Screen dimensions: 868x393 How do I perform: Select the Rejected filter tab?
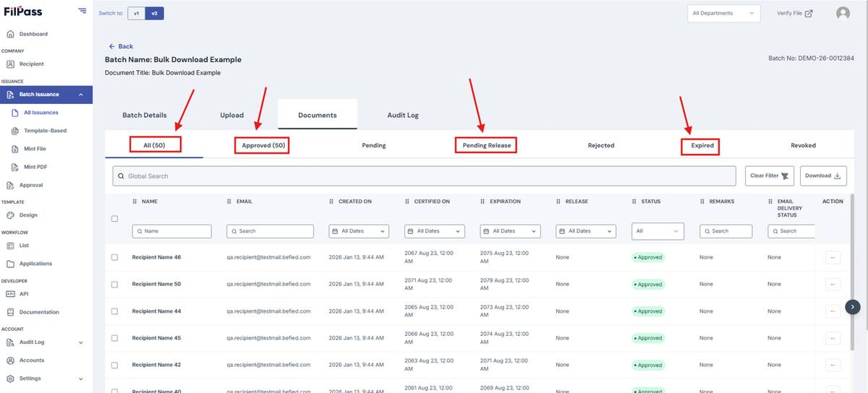click(x=601, y=145)
